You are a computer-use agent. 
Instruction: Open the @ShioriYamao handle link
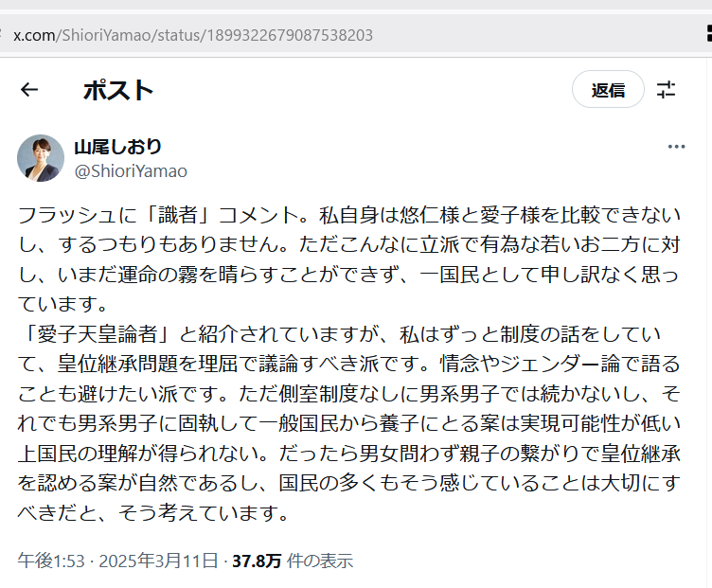(131, 171)
